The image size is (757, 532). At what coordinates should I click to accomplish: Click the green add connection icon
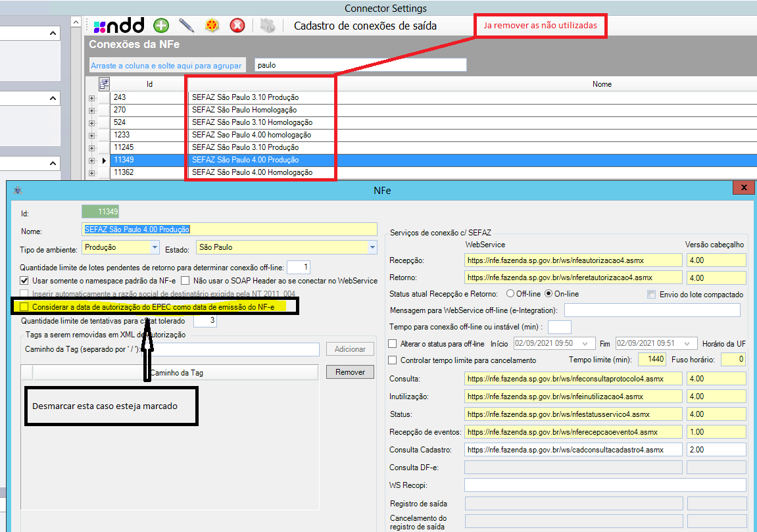tap(161, 26)
